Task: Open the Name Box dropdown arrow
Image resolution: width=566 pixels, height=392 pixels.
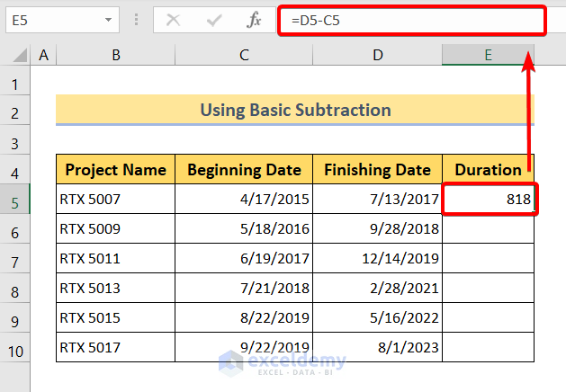Action: coord(109,19)
